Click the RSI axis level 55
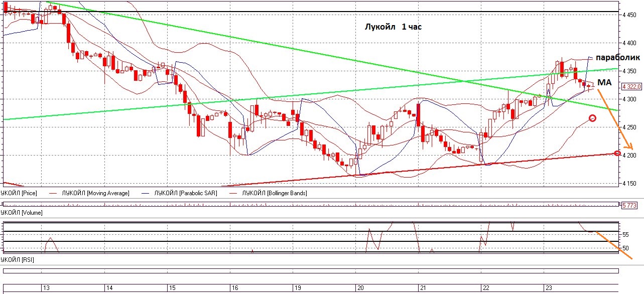 pyautogui.click(x=625, y=234)
